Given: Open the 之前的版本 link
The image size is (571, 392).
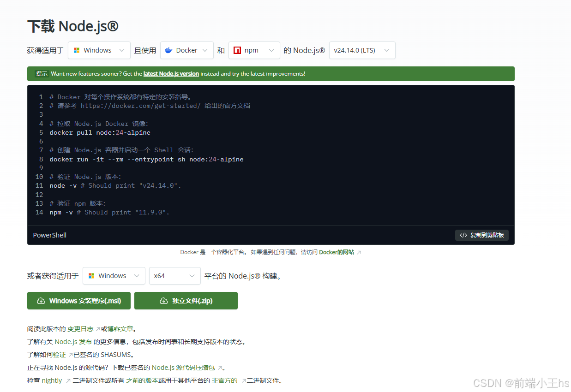Looking at the screenshot, I should [142, 381].
